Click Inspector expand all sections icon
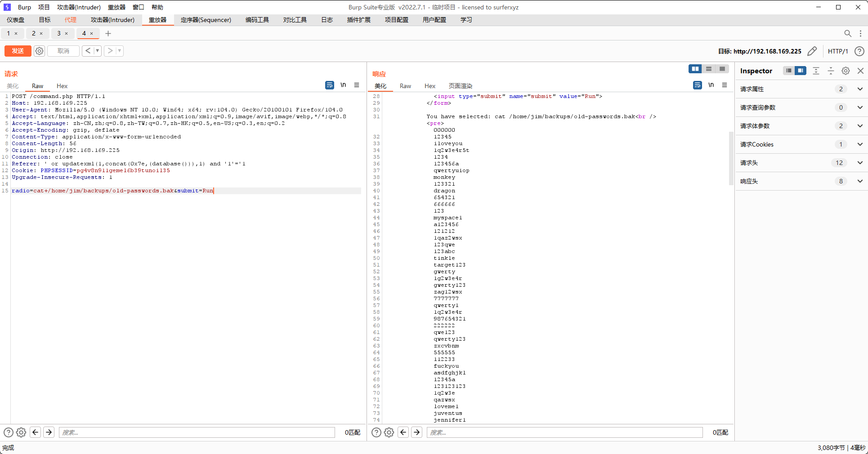Image resolution: width=868 pixels, height=454 pixels. [x=816, y=71]
